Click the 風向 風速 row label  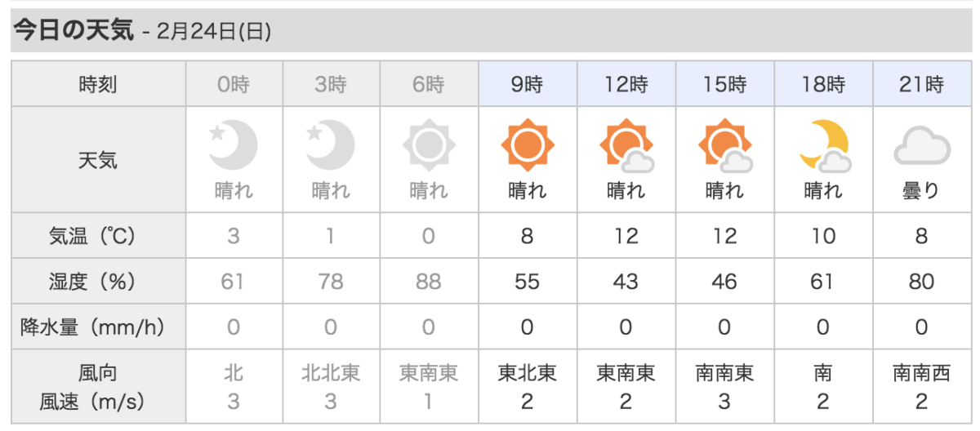98,388
